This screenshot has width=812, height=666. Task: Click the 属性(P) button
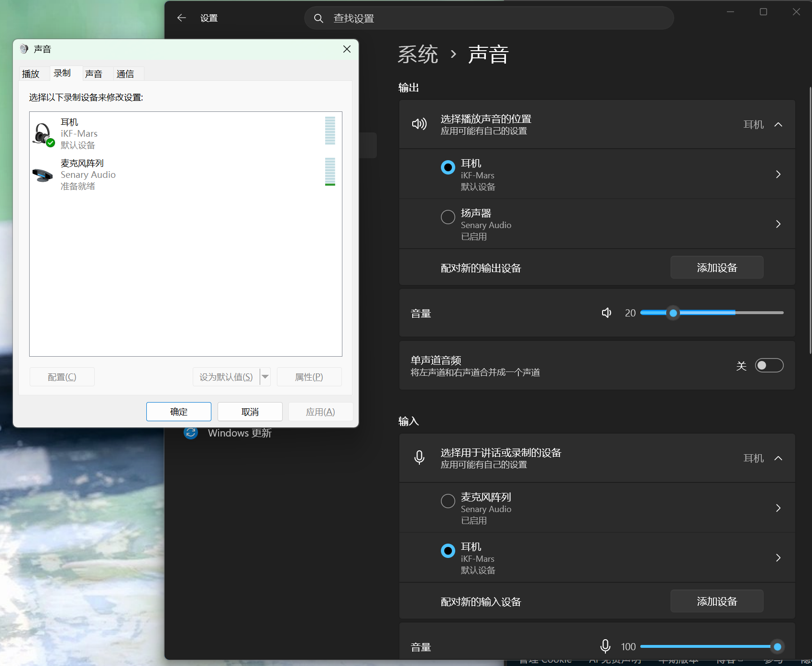[x=309, y=377]
